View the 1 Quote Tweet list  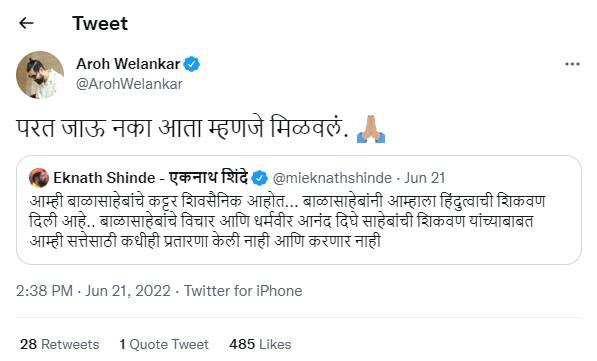click(x=164, y=344)
